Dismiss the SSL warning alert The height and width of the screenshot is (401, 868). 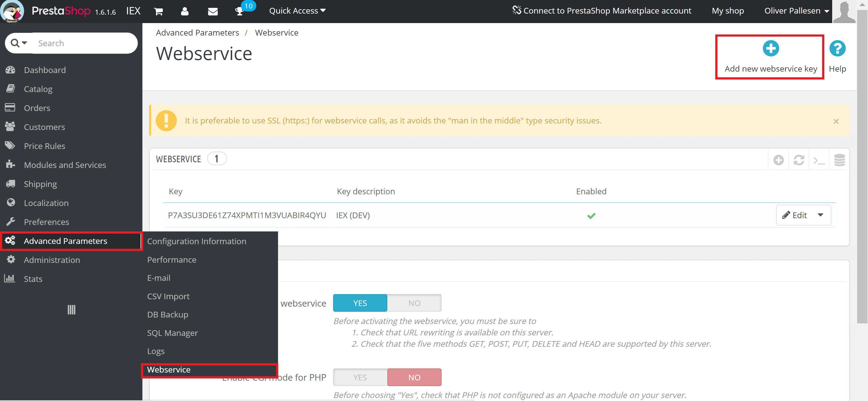click(x=836, y=121)
